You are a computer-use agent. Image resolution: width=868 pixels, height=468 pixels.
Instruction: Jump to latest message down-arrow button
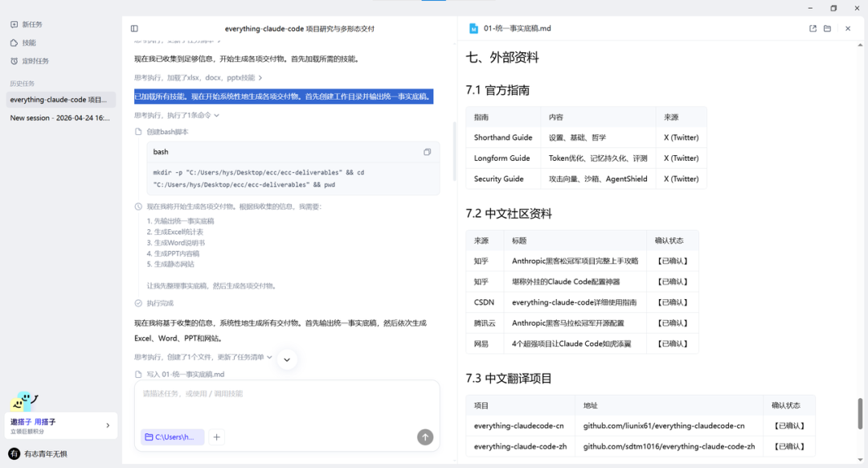click(x=287, y=359)
